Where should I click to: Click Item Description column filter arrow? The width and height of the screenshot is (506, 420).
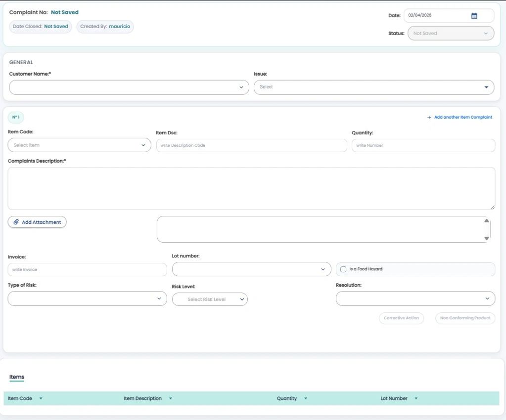(170, 398)
